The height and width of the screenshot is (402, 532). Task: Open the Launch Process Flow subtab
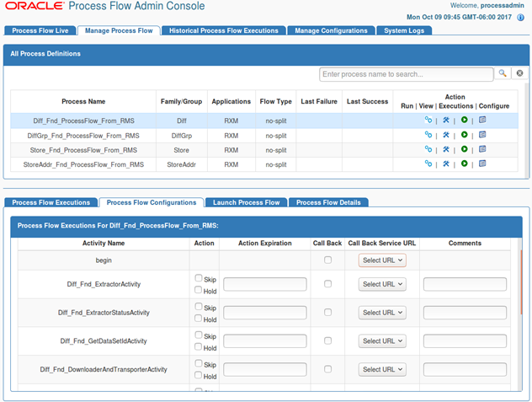pos(247,202)
